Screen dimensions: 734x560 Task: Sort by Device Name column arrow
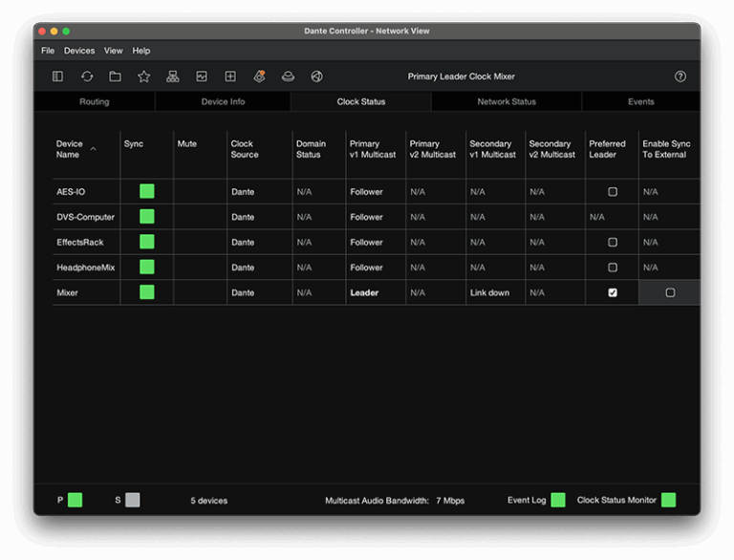(x=93, y=149)
